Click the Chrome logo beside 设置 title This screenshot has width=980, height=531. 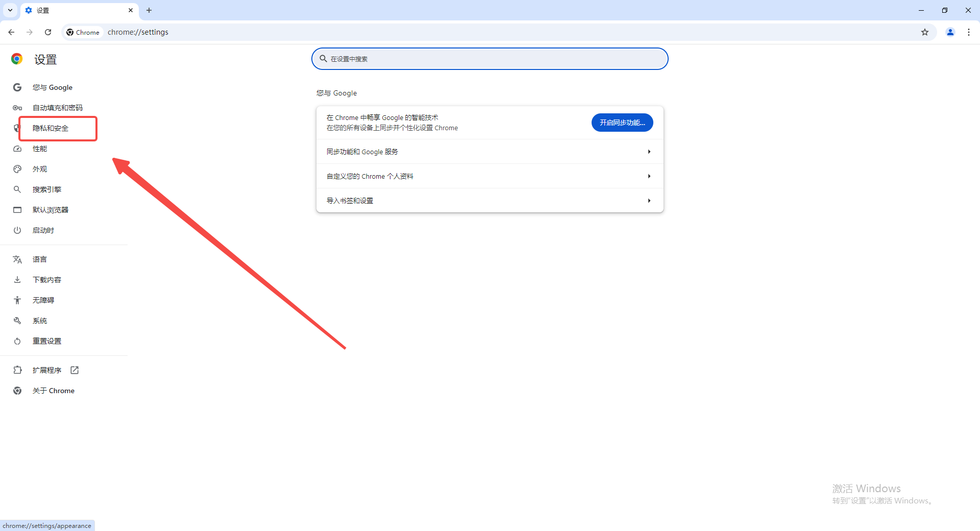coord(17,59)
